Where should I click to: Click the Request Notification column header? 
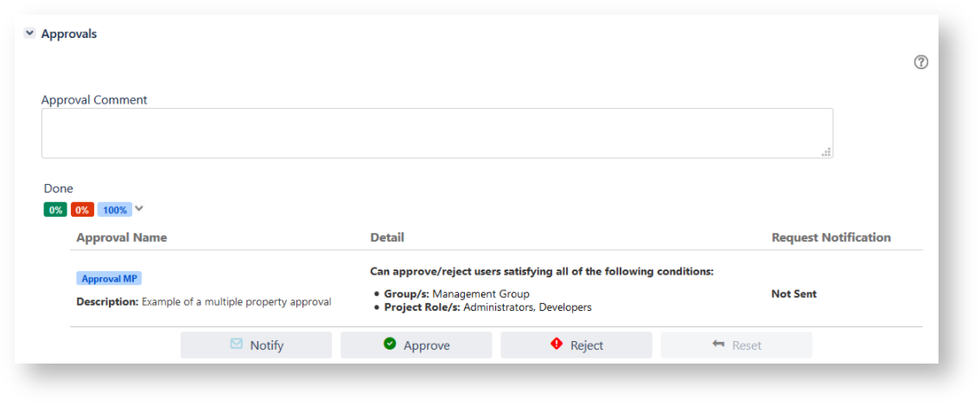[830, 237]
